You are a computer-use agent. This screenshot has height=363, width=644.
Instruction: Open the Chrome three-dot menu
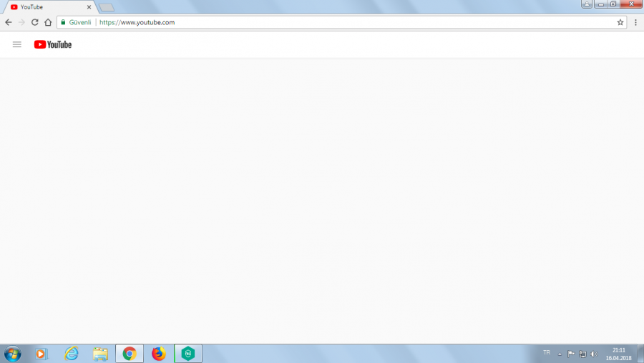[x=635, y=22]
